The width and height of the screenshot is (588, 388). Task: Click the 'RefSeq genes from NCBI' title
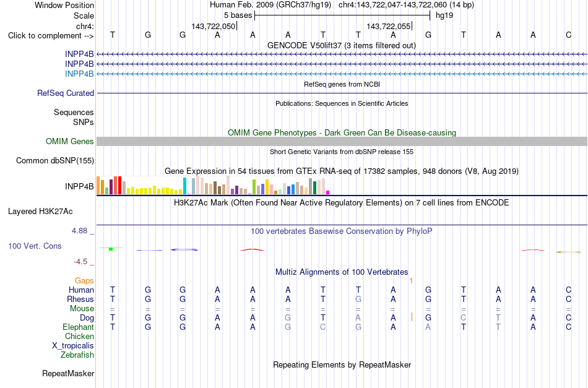(342, 84)
